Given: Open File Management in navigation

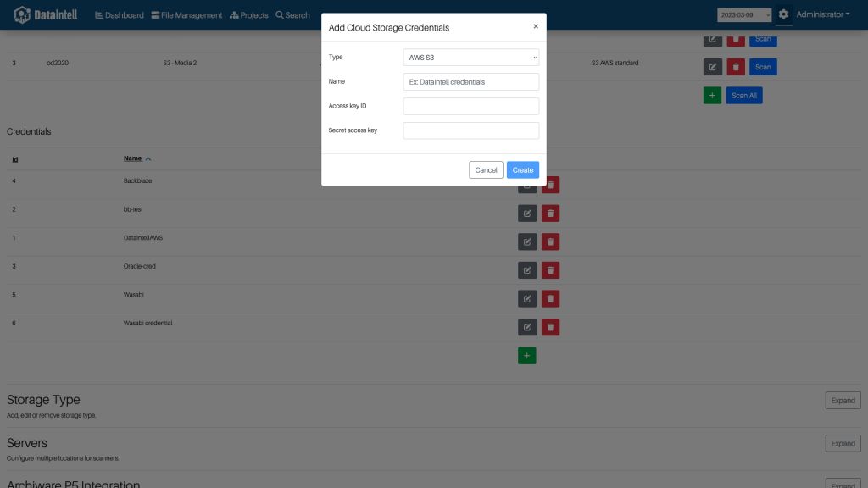Looking at the screenshot, I should click(x=186, y=15).
